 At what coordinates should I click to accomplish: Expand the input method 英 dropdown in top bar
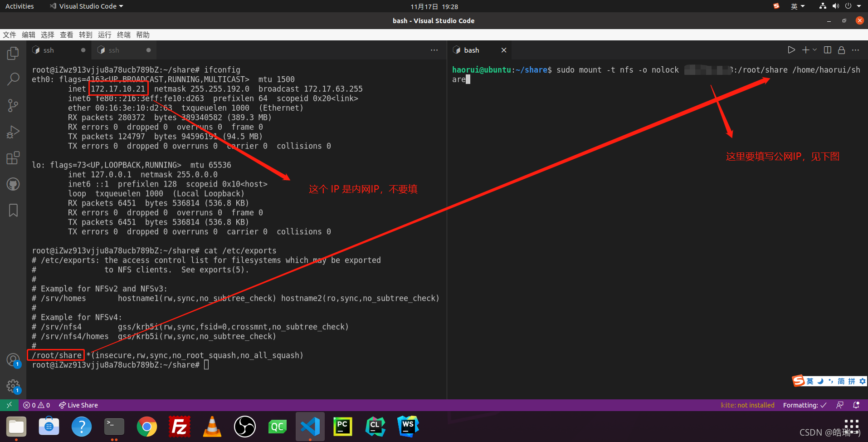(797, 6)
